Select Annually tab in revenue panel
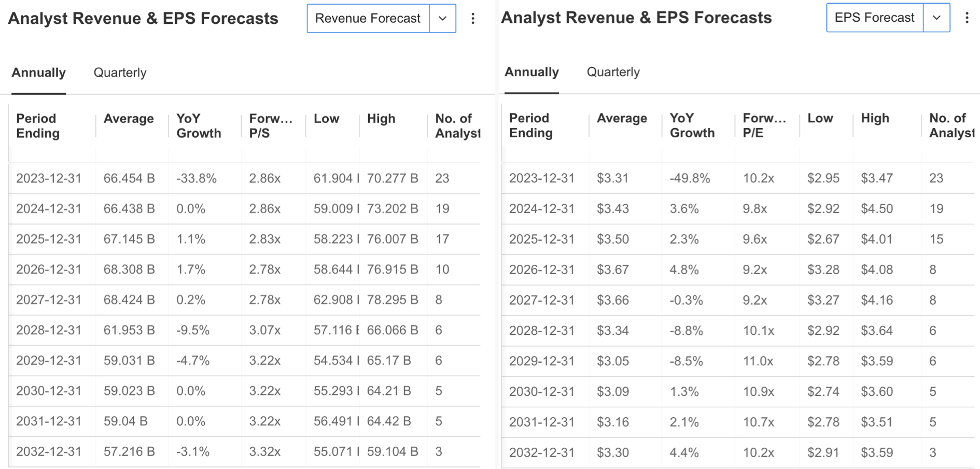The height and width of the screenshot is (469, 980). pyautogui.click(x=39, y=73)
